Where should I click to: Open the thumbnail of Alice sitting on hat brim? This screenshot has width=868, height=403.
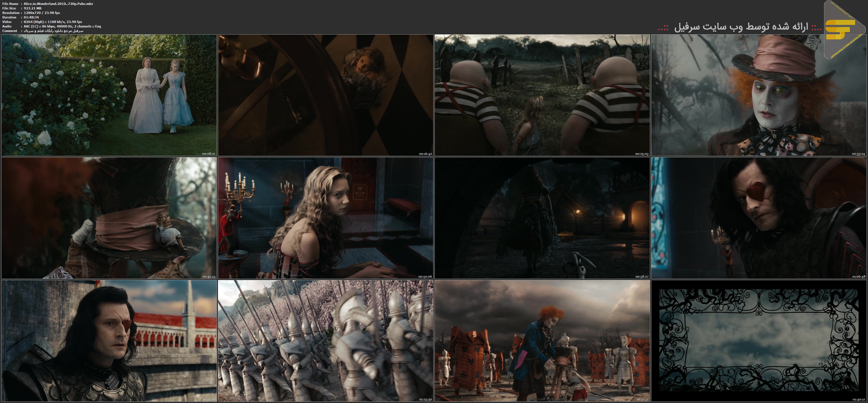[x=109, y=218]
